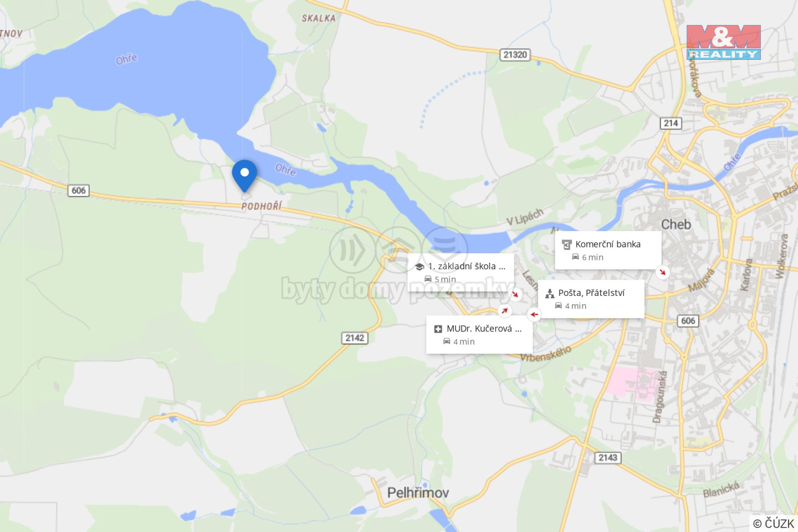This screenshot has width=798, height=532.
Task: Click the bank icon next to Komerční banka
Action: click(x=566, y=244)
